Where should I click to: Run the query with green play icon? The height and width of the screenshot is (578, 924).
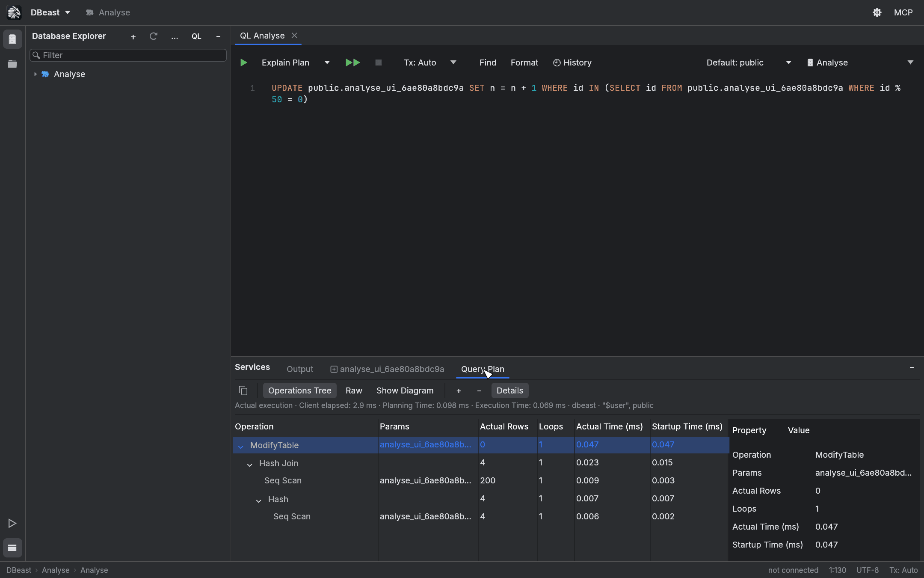(x=243, y=63)
